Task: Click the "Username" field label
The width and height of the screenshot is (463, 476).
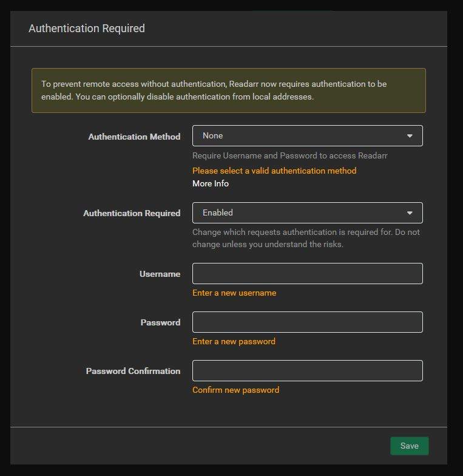Action: 160,274
